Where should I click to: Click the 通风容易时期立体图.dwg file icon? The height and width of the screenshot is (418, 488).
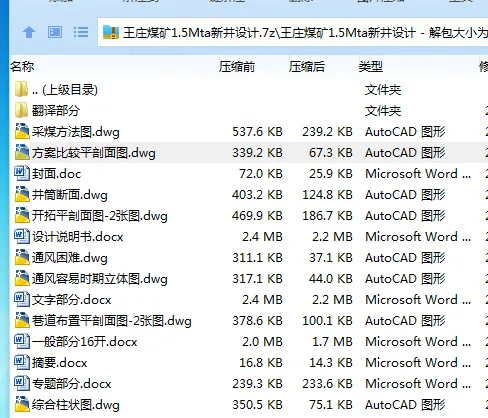(22, 278)
